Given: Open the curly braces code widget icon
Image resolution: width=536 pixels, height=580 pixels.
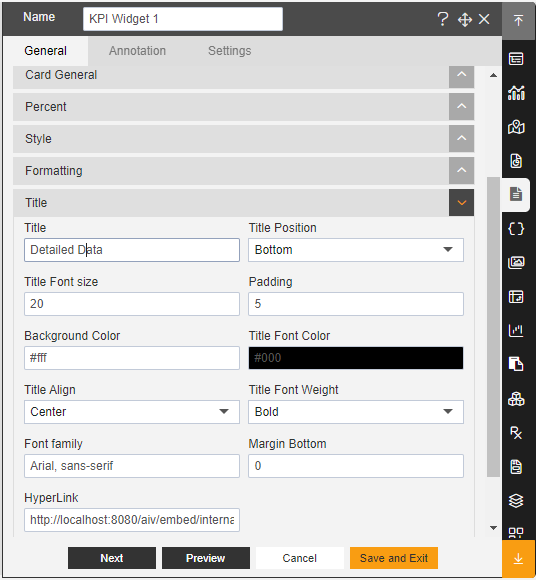Looking at the screenshot, I should 516,229.
